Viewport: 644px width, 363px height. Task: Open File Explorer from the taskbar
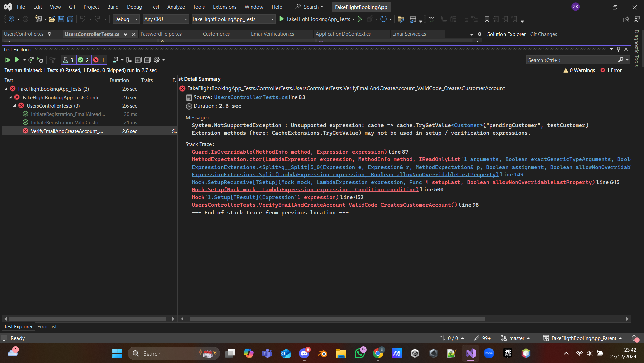(341, 353)
